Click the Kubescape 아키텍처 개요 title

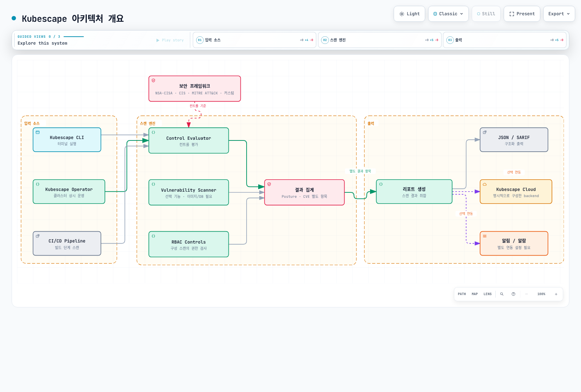point(73,19)
